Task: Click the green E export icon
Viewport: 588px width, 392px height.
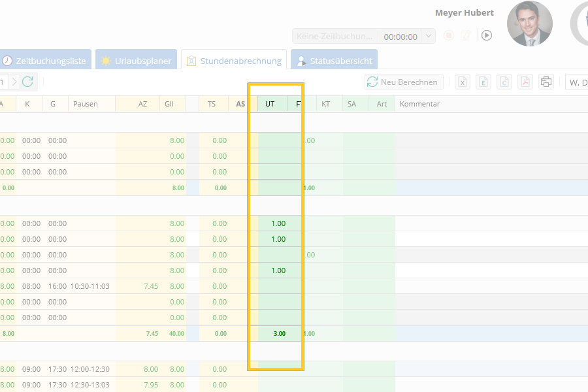Action: coord(483,82)
